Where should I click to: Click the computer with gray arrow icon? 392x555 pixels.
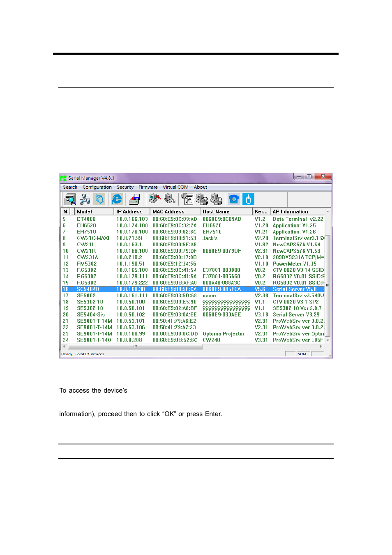(170, 199)
